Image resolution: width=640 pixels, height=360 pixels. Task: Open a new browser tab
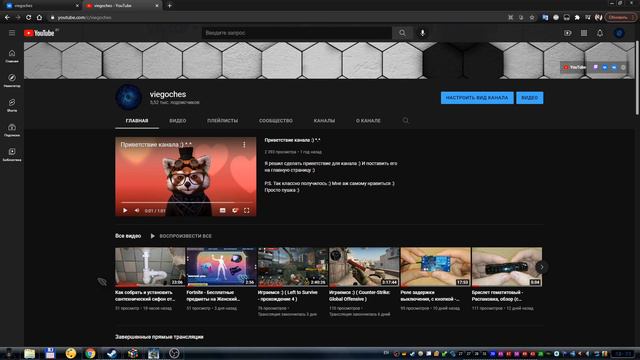tap(169, 6)
